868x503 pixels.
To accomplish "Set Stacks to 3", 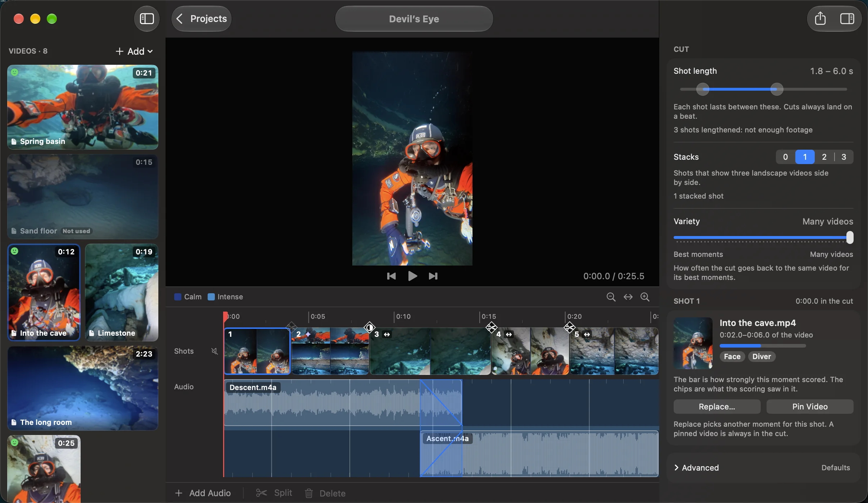I will click(844, 157).
